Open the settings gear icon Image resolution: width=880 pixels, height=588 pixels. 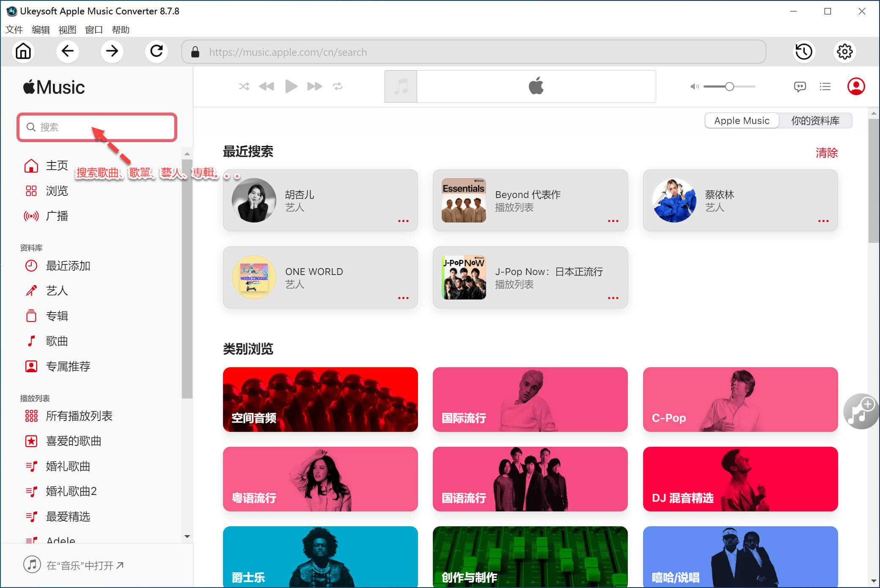pos(844,51)
